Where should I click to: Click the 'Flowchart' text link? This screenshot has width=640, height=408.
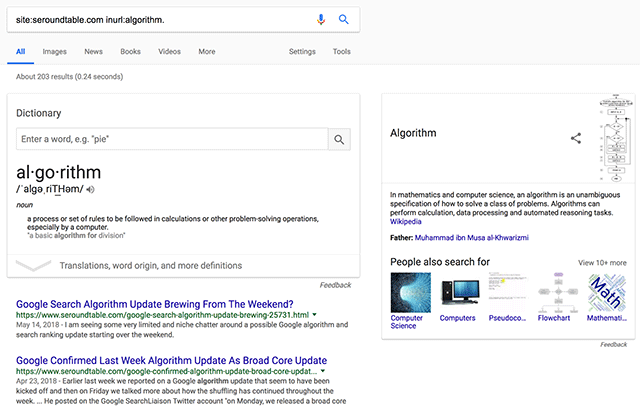(x=554, y=318)
